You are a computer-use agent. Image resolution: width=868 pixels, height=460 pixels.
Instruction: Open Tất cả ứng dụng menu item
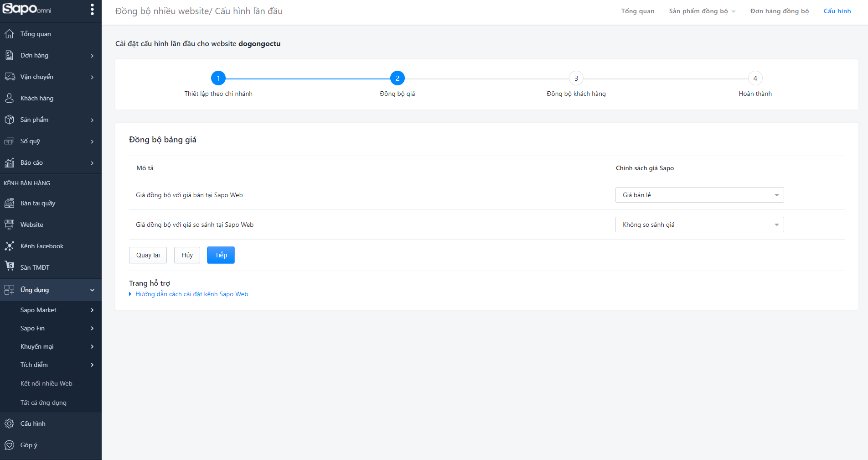(43, 402)
